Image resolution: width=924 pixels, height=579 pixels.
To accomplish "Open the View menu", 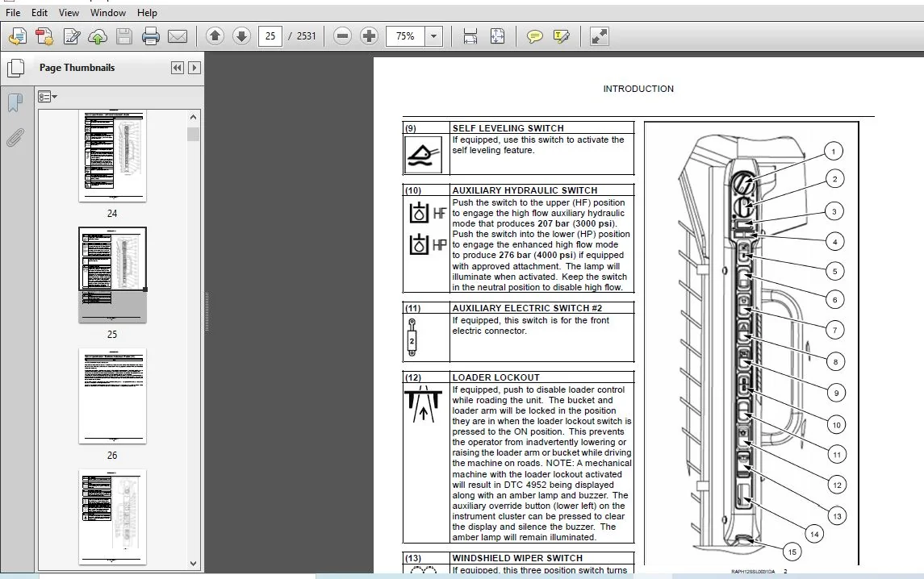I will coord(69,12).
